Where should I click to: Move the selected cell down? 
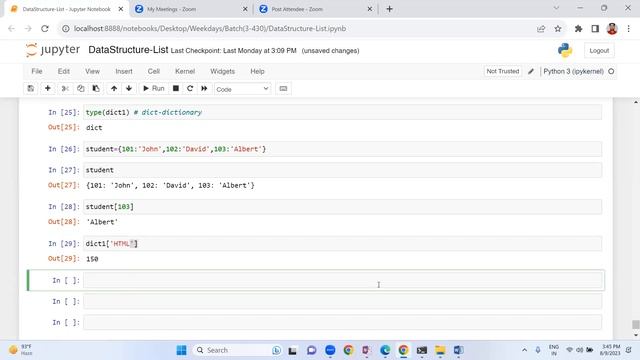click(x=129, y=89)
